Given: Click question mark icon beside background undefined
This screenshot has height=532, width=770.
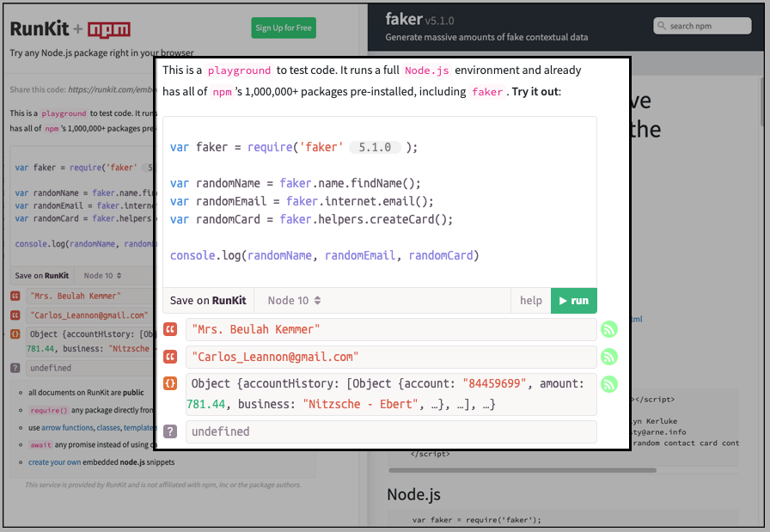Looking at the screenshot, I should pyautogui.click(x=15, y=368).
